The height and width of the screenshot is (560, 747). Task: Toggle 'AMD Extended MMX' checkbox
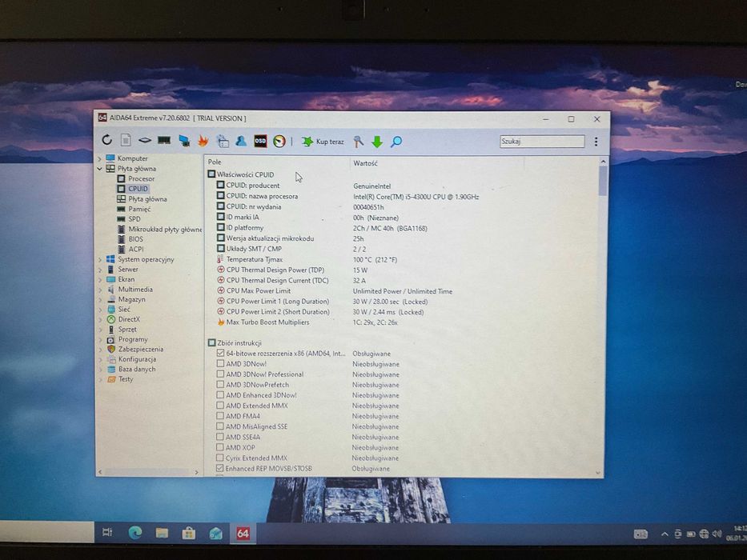(x=220, y=406)
